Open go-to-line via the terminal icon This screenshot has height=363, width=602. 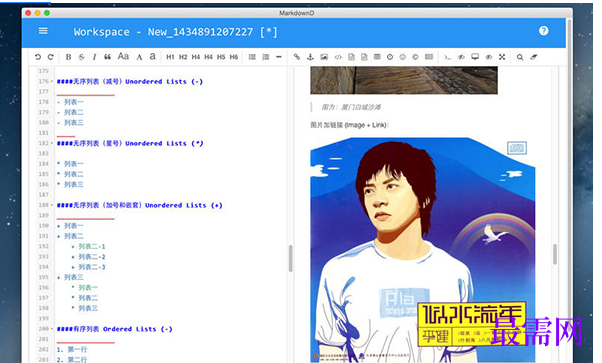[x=447, y=57]
